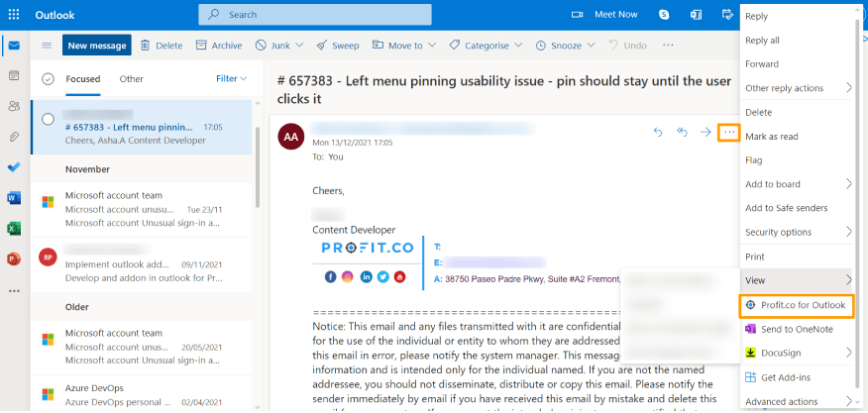The image size is (868, 413).
Task: Open People in the left rail
Action: [x=14, y=106]
